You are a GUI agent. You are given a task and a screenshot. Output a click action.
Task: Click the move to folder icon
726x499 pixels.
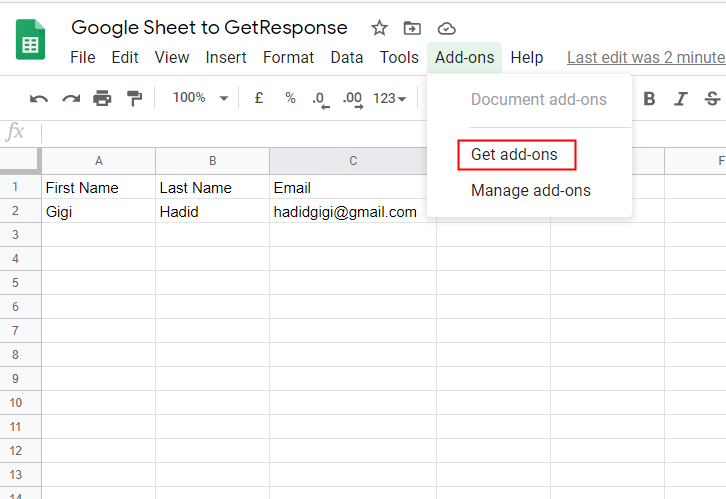pos(412,28)
